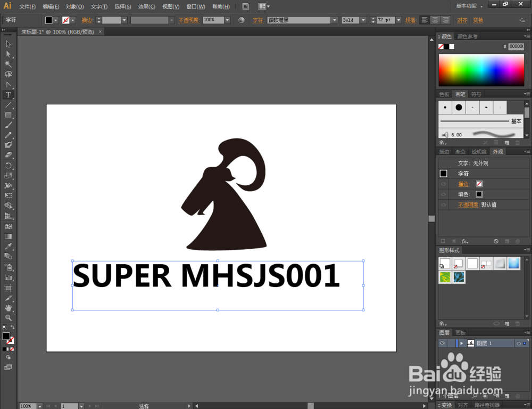This screenshot has width=532, height=409.
Task: Click the hex color value field
Action: pyautogui.click(x=516, y=46)
